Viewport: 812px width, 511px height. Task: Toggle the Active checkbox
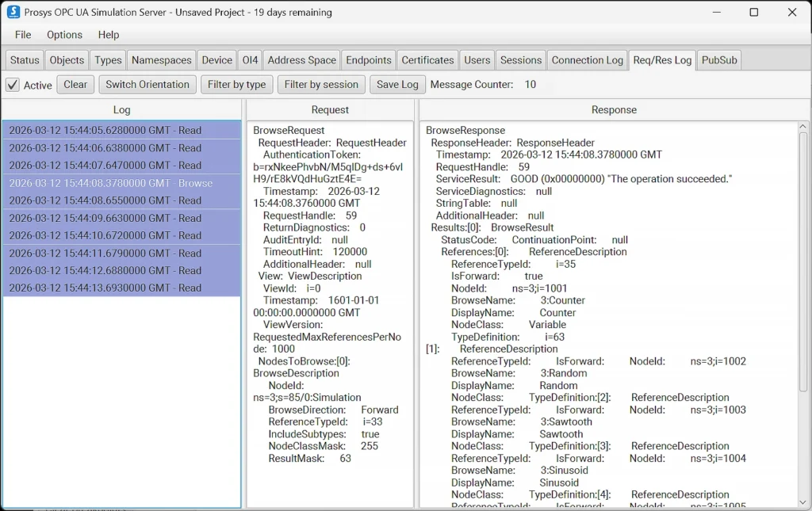pos(13,85)
